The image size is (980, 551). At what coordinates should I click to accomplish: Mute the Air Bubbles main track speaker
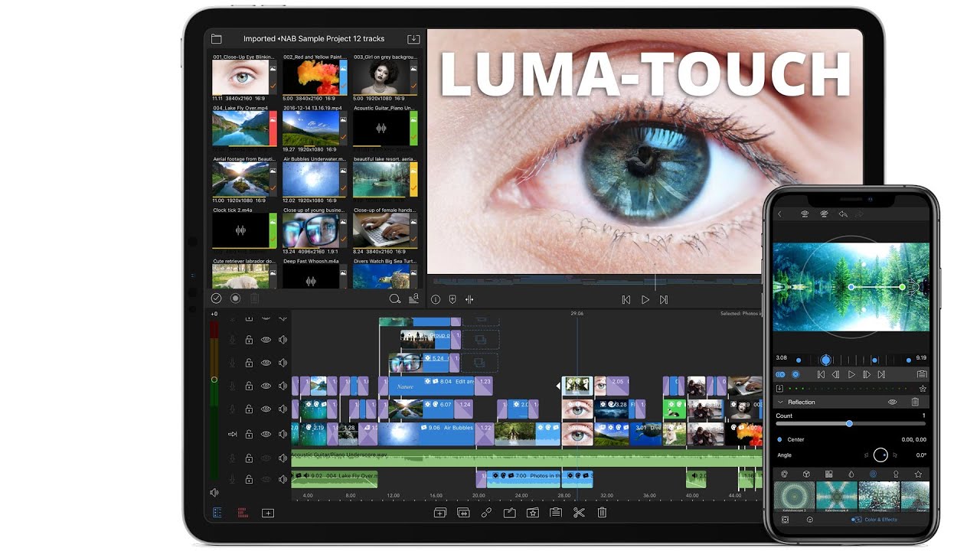(283, 434)
